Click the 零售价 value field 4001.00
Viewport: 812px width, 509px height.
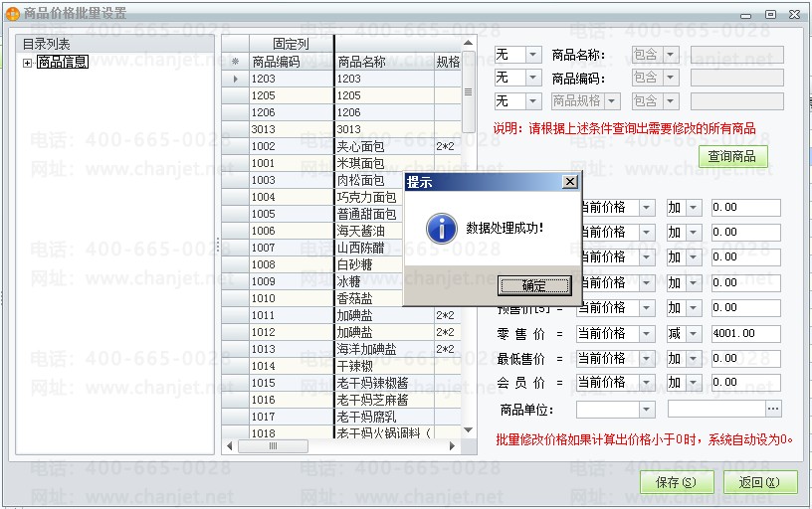point(745,333)
